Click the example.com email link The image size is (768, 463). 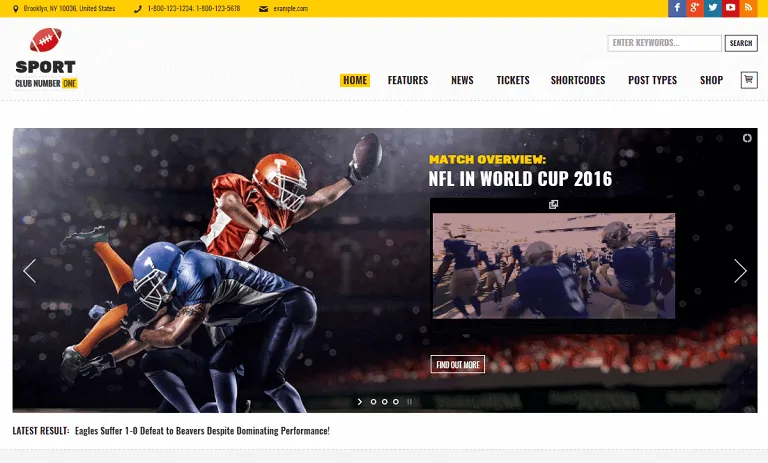(291, 9)
